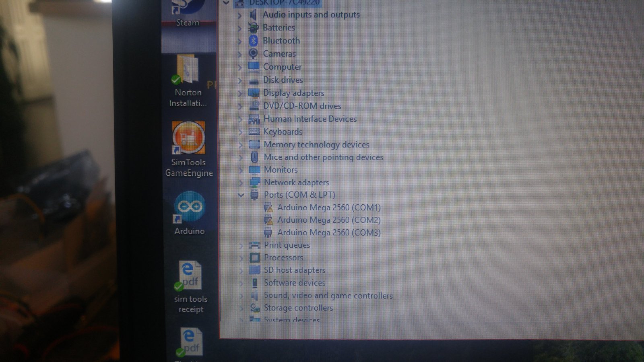Select Arduino Mega 2560 (COM2) device
Viewport: 644px width, 362px height.
[329, 220]
